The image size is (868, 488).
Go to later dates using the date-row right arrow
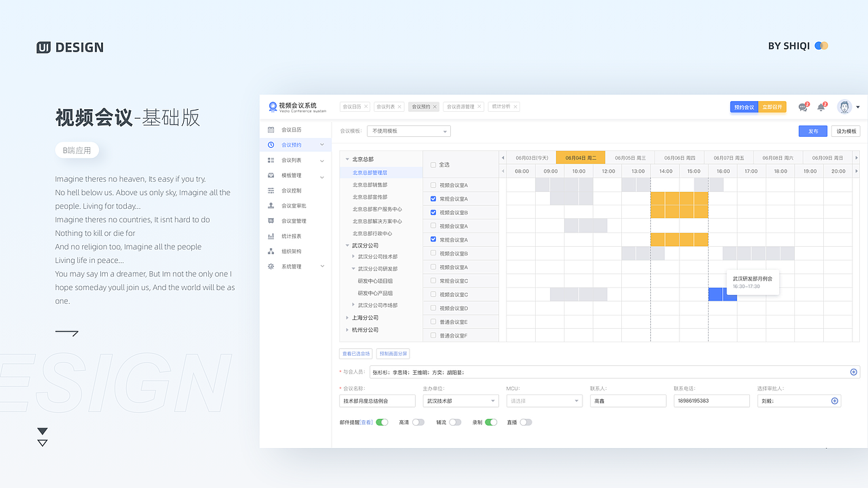pos(856,157)
